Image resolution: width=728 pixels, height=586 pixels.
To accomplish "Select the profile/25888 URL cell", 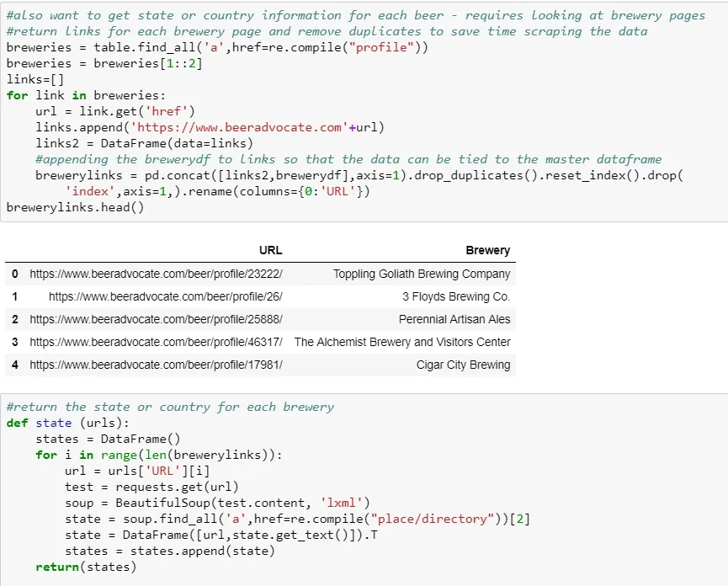I will 156,319.
